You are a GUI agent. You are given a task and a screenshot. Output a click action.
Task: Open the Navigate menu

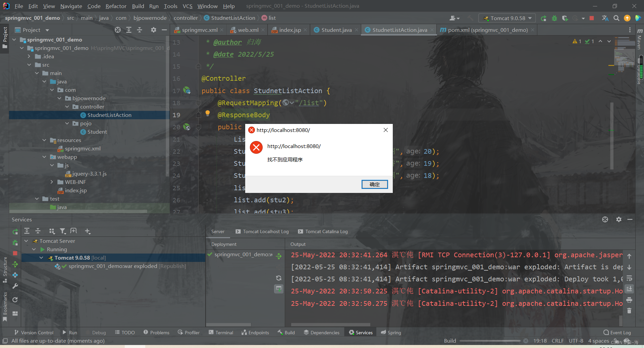click(71, 6)
